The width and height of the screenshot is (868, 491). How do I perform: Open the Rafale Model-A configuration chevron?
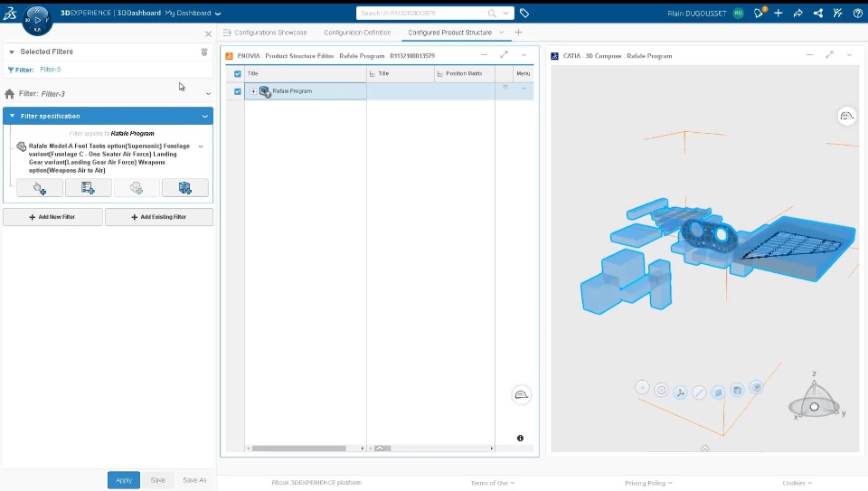click(x=201, y=146)
